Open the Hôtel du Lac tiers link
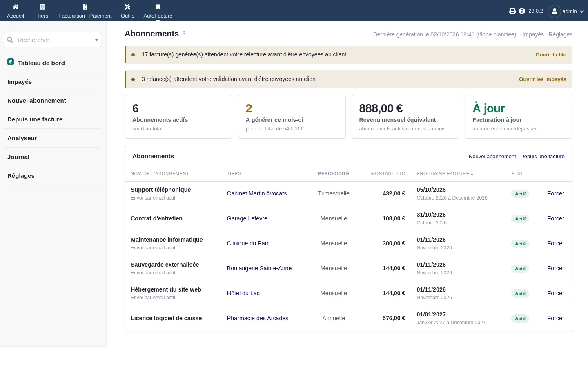The width and height of the screenshot is (588, 368). pos(243,293)
